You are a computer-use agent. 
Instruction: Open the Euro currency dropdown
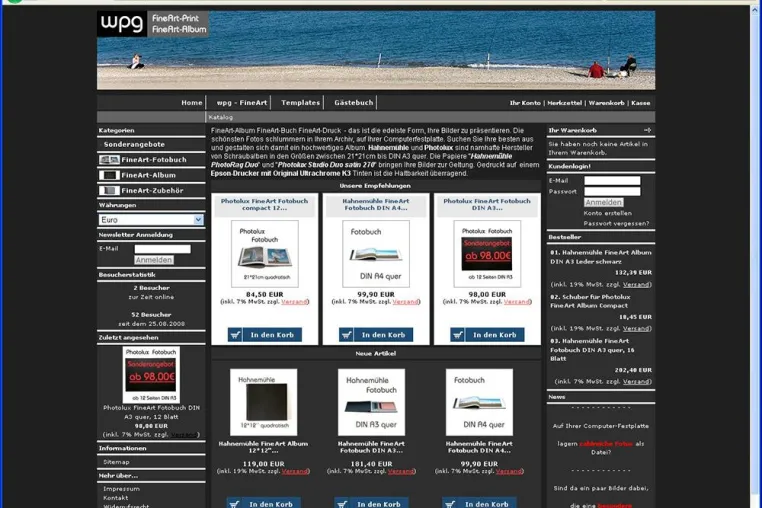coord(151,220)
